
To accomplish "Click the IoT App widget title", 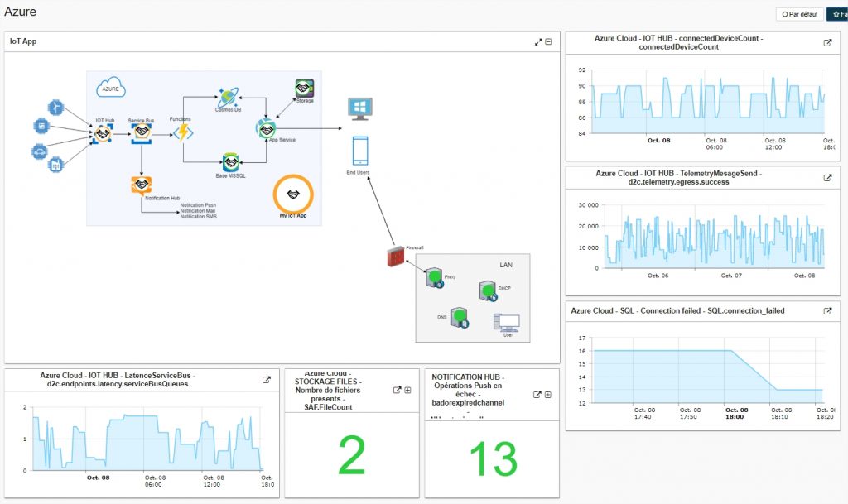I will click(23, 41).
